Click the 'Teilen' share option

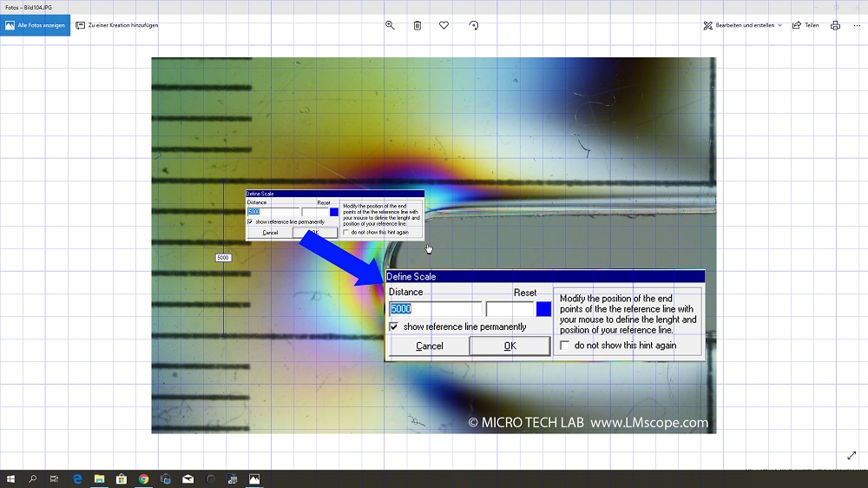pos(806,25)
